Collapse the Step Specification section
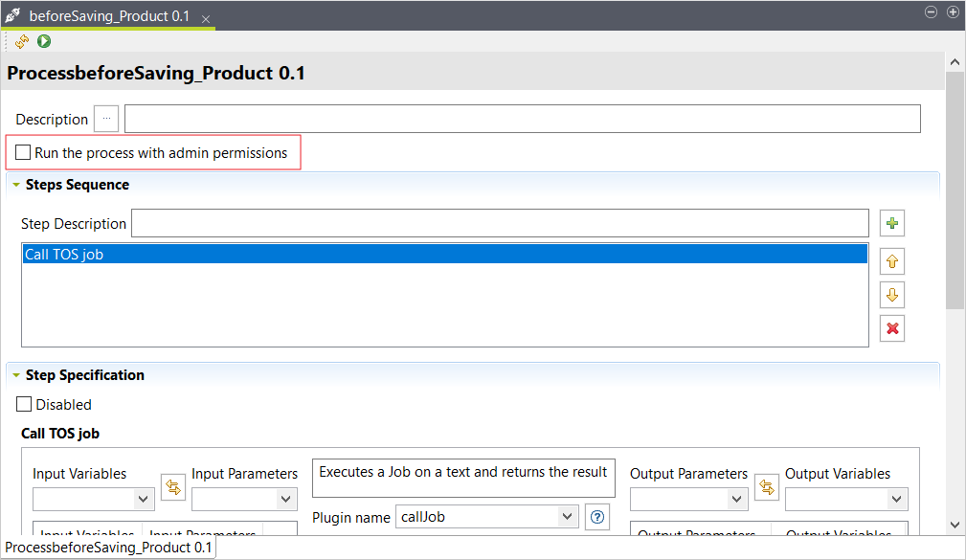This screenshot has height=560, width=966. [16, 375]
